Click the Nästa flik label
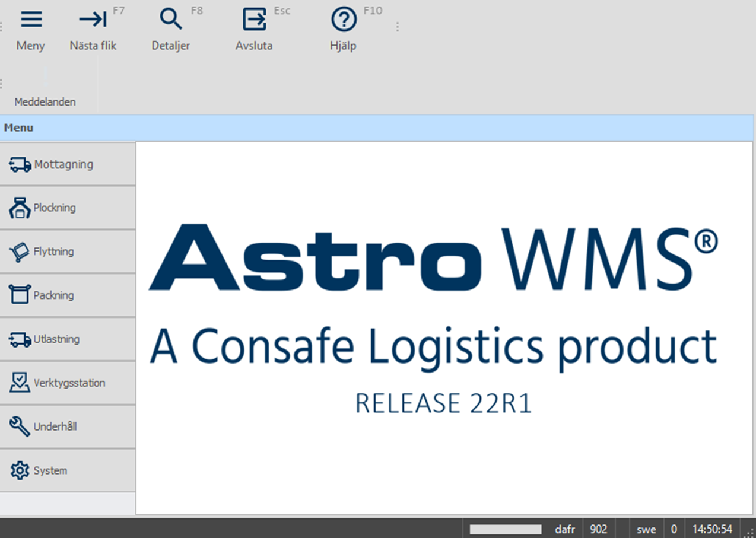Screen dimensions: 756x538 [93, 46]
